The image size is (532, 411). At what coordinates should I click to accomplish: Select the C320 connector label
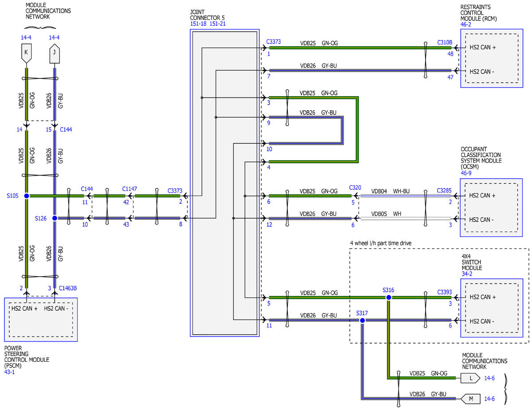pyautogui.click(x=356, y=188)
